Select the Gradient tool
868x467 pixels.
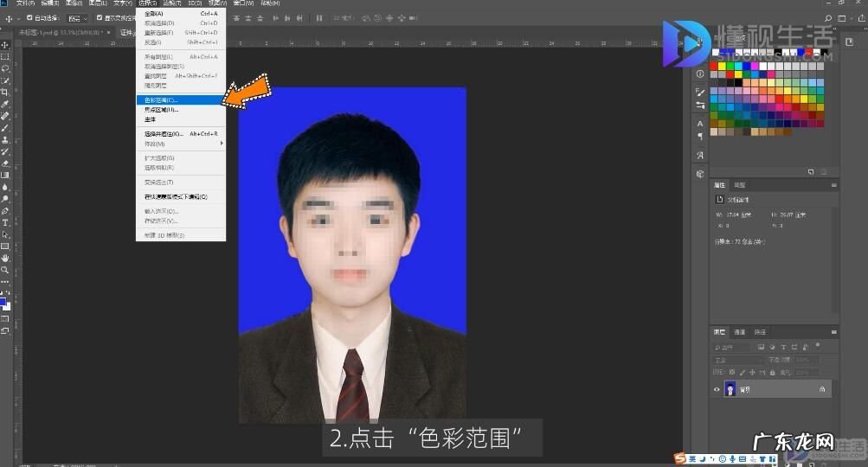coord(5,175)
